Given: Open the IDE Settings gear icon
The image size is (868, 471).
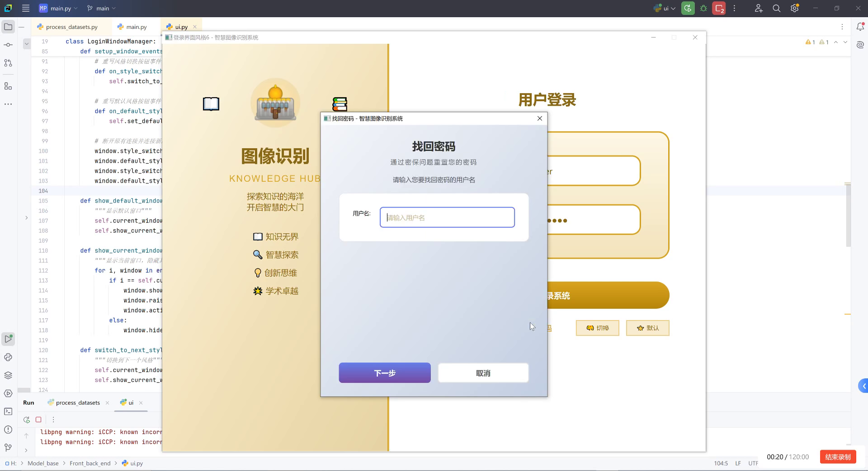Looking at the screenshot, I should click(794, 8).
